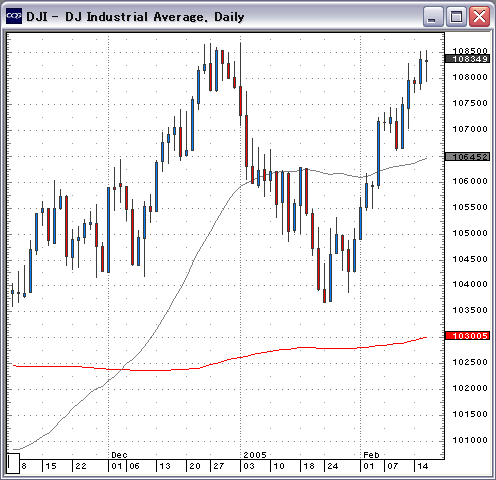Click the 103500 price axis label
Viewport: 496px width, 480px height.
470,310
